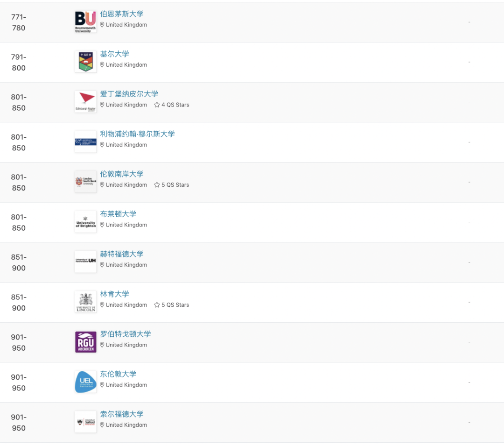Click '5 QS Stars' text for 伦敦南岸大学
The image size is (504, 446).
(175, 185)
